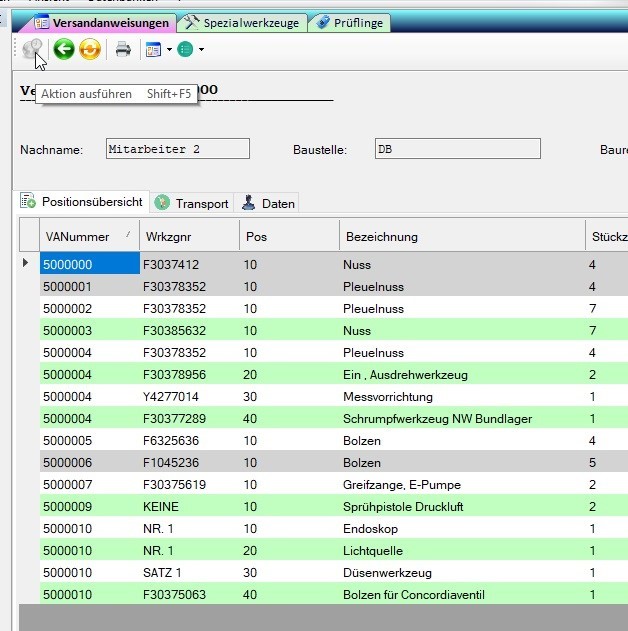Image resolution: width=628 pixels, height=631 pixels.
Task: Select cell F1045236
Action: click(189, 462)
